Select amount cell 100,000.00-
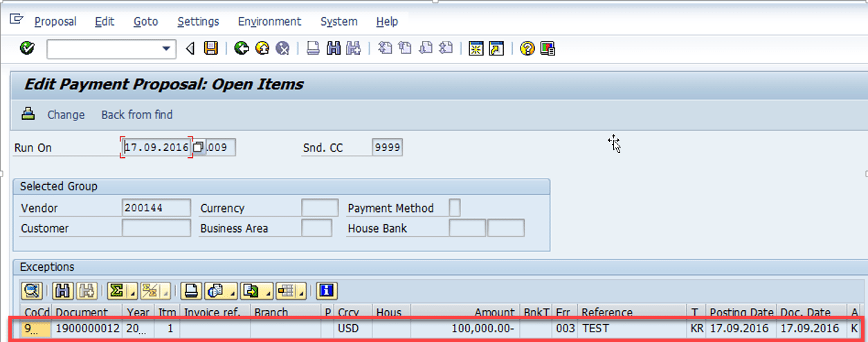868x342 pixels. (464, 327)
